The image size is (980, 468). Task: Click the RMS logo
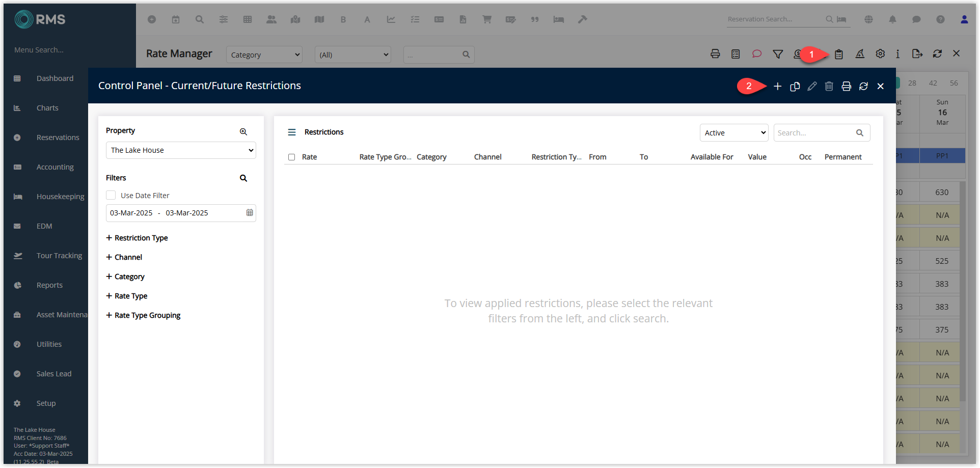pos(40,19)
